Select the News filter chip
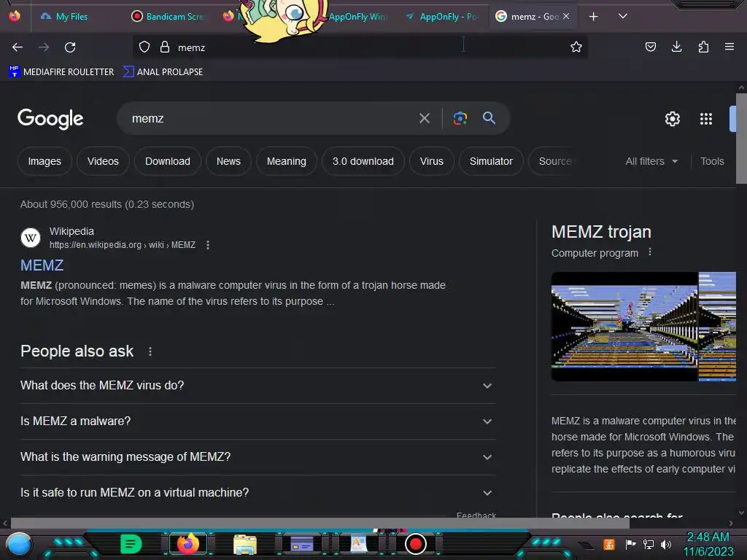 228,161
